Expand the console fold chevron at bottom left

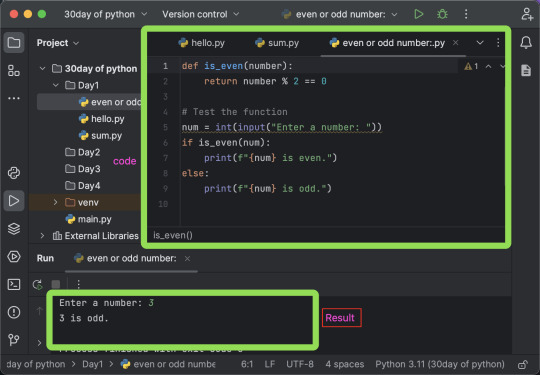(39, 343)
